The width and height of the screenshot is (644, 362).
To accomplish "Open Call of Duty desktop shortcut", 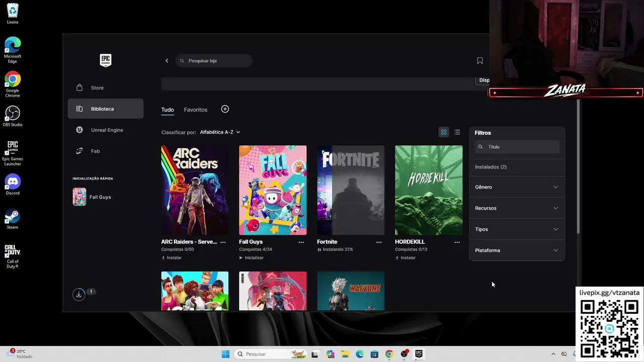I will [x=13, y=256].
